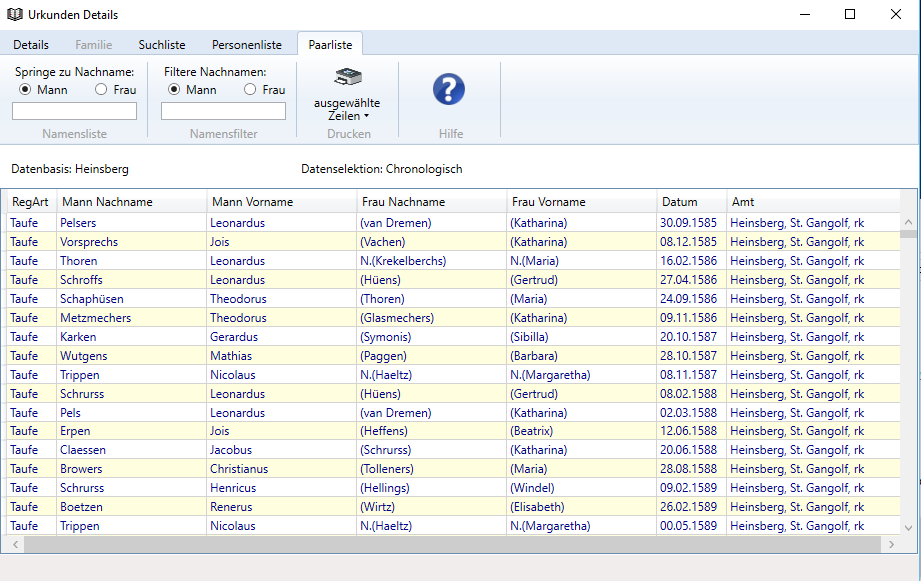Click scroll up arrow of table

pyautogui.click(x=908, y=222)
